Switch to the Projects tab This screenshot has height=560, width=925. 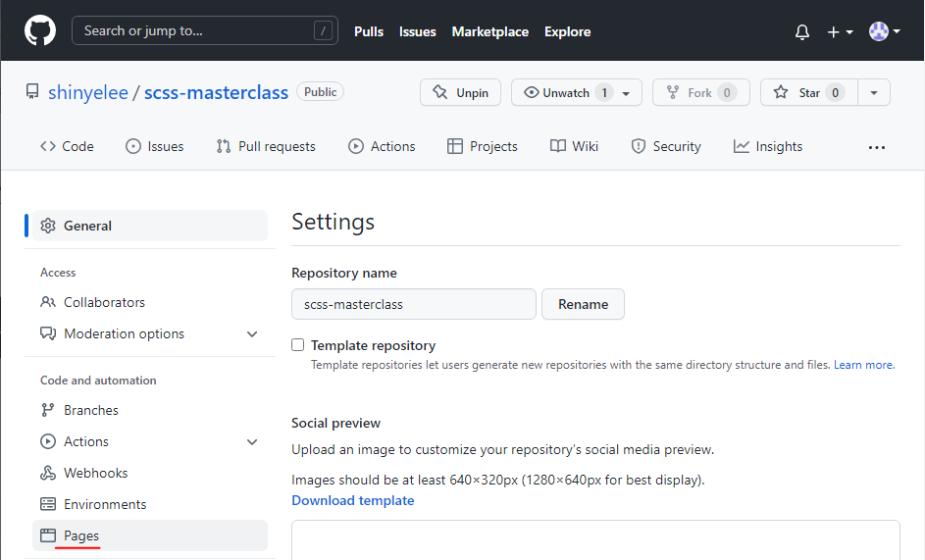tap(483, 146)
